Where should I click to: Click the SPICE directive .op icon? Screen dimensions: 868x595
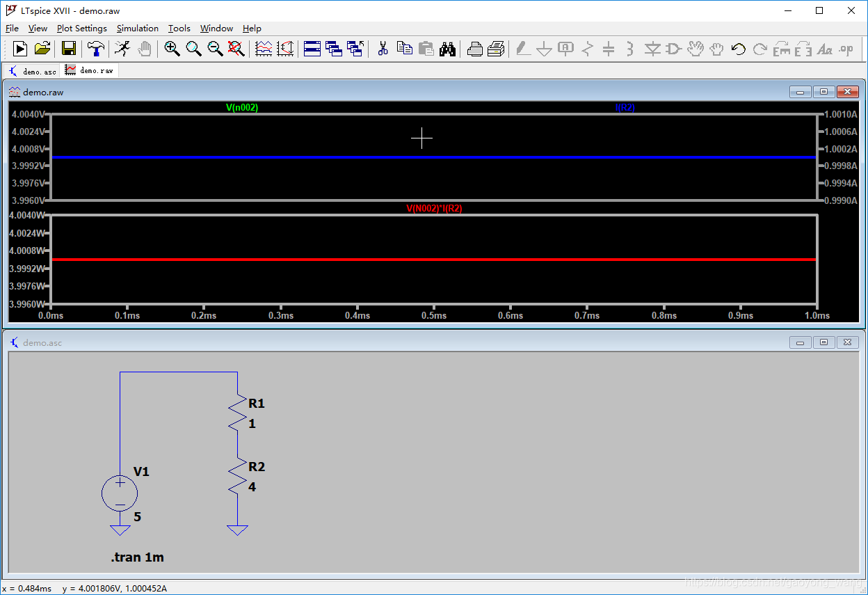point(846,48)
